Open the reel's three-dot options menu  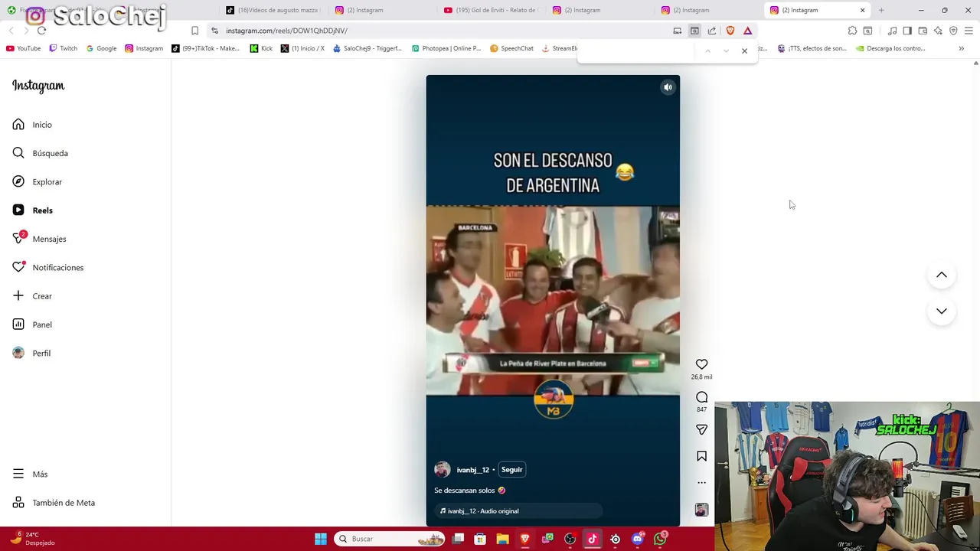(701, 483)
